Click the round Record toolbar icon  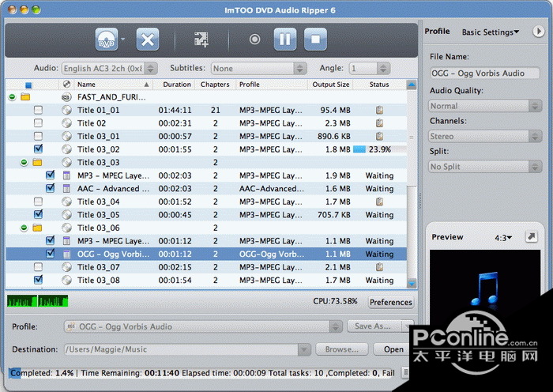(x=254, y=40)
